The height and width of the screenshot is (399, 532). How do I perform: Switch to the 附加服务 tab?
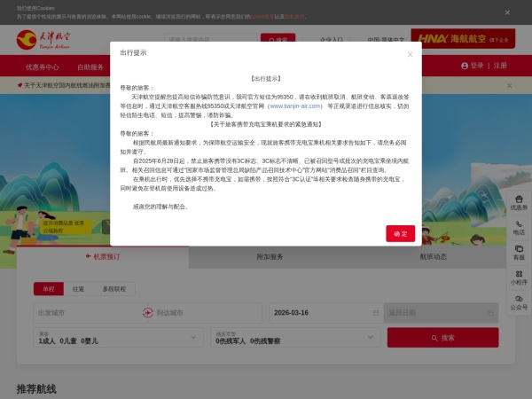pyautogui.click(x=270, y=256)
